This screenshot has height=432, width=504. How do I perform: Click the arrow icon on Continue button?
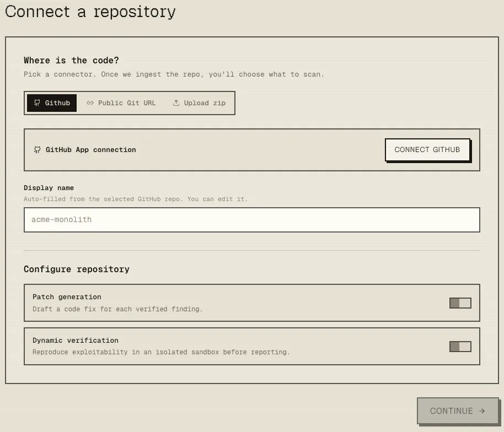tap(482, 411)
